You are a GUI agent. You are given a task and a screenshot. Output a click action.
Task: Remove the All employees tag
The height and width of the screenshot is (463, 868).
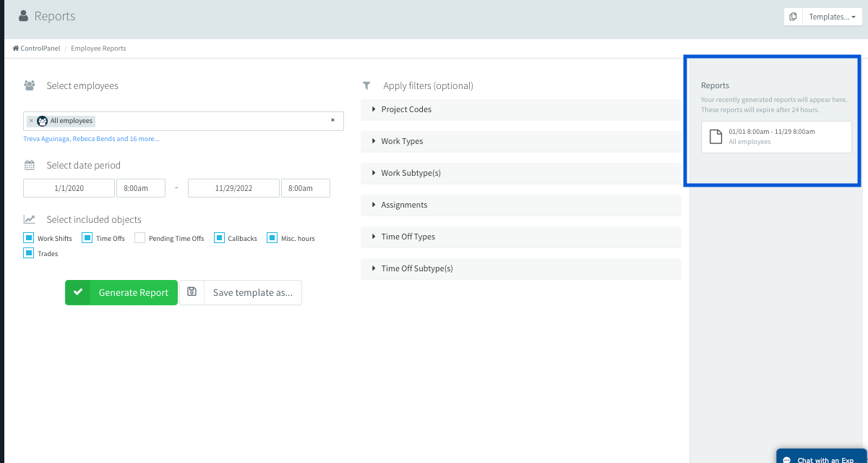pos(31,121)
